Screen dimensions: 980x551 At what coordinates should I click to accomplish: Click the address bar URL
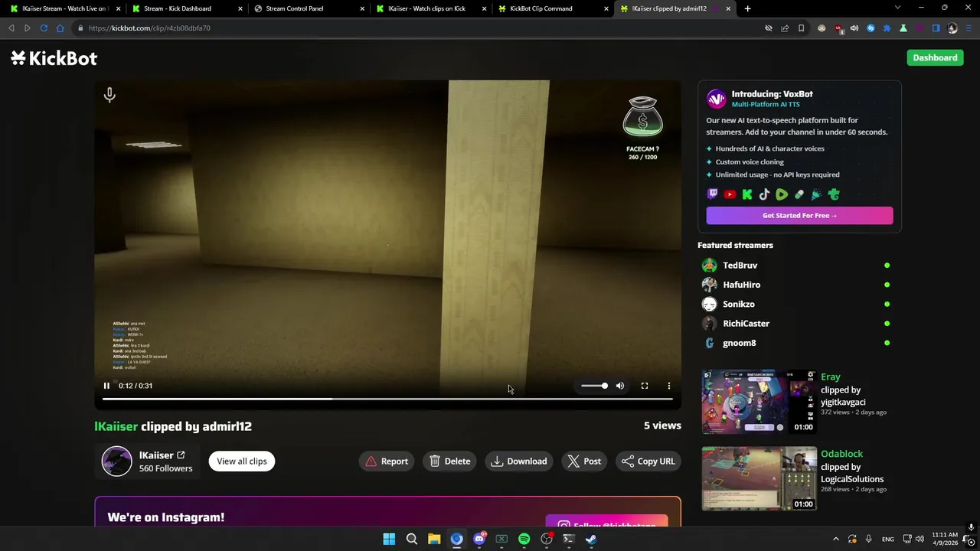point(149,28)
